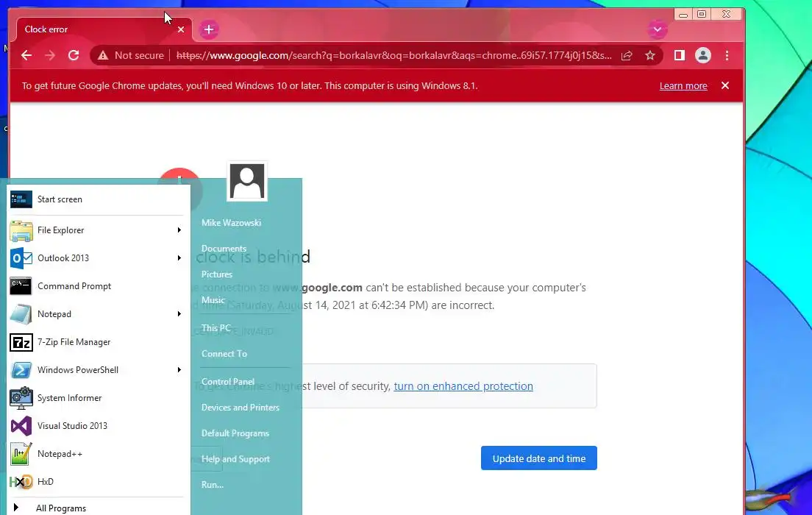Open Documents from the start menu
This screenshot has width=812, height=515.
(x=224, y=249)
